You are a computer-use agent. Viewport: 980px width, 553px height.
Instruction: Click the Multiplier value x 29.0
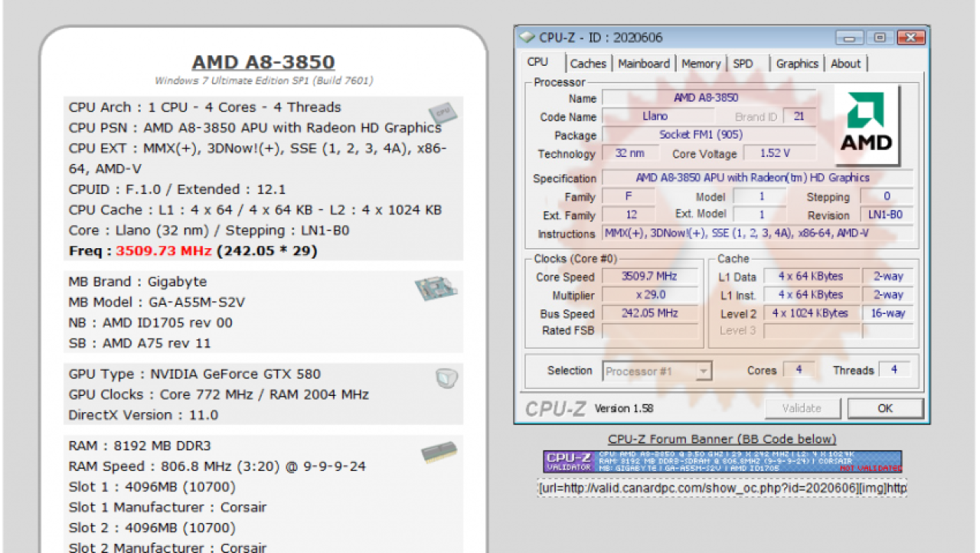[649, 295]
